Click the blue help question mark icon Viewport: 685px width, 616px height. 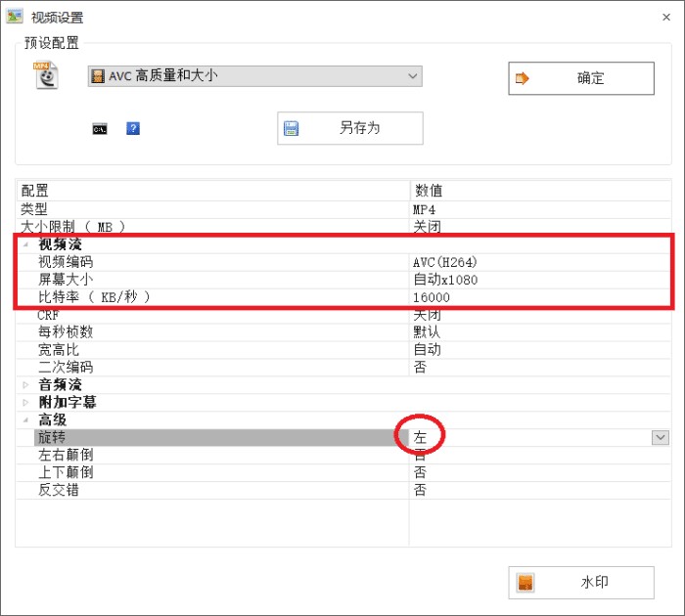133,128
